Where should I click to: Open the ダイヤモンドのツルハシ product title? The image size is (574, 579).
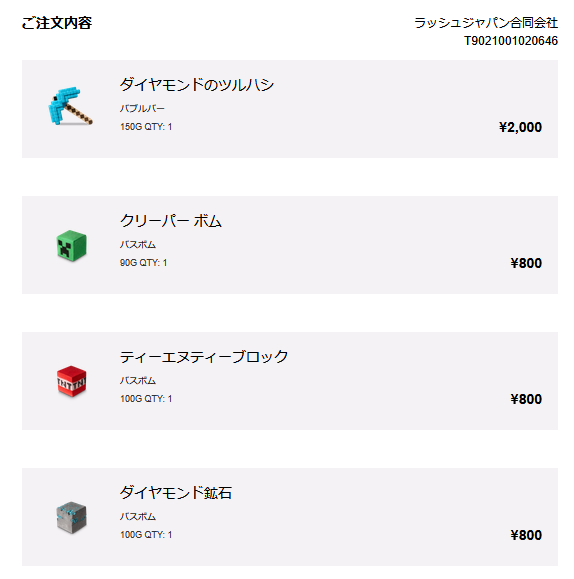coord(197,85)
